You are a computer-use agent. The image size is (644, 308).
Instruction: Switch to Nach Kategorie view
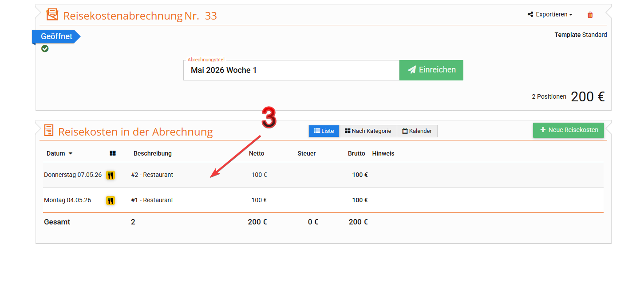(368, 131)
